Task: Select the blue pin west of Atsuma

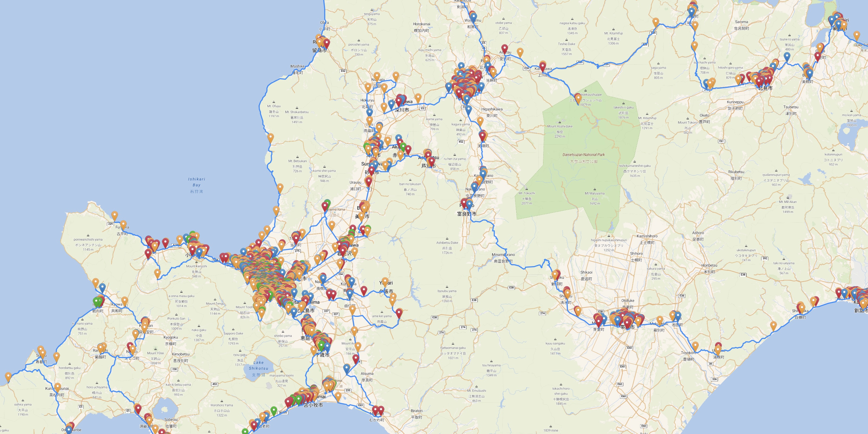Action: (x=347, y=369)
